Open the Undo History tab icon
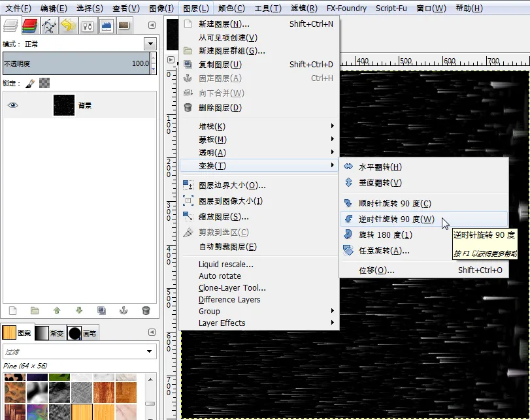The width and height of the screenshot is (530, 420). [x=68, y=25]
